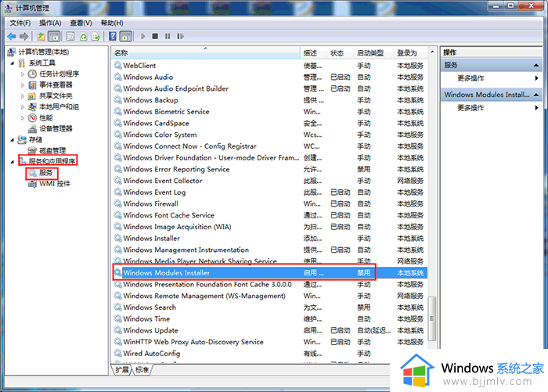Sort by the 名称 column header
The width and height of the screenshot is (548, 392).
(x=205, y=53)
